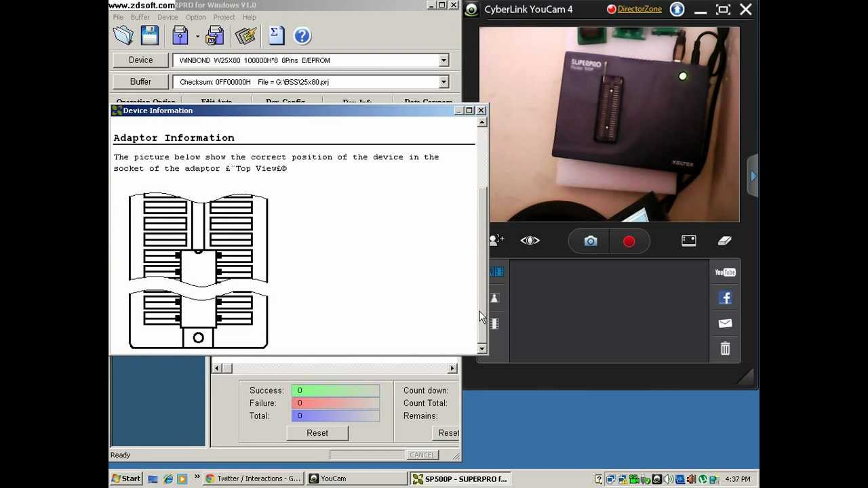This screenshot has width=868, height=488.
Task: Switch to Twitter / Interactions taskbar window
Action: point(253,479)
